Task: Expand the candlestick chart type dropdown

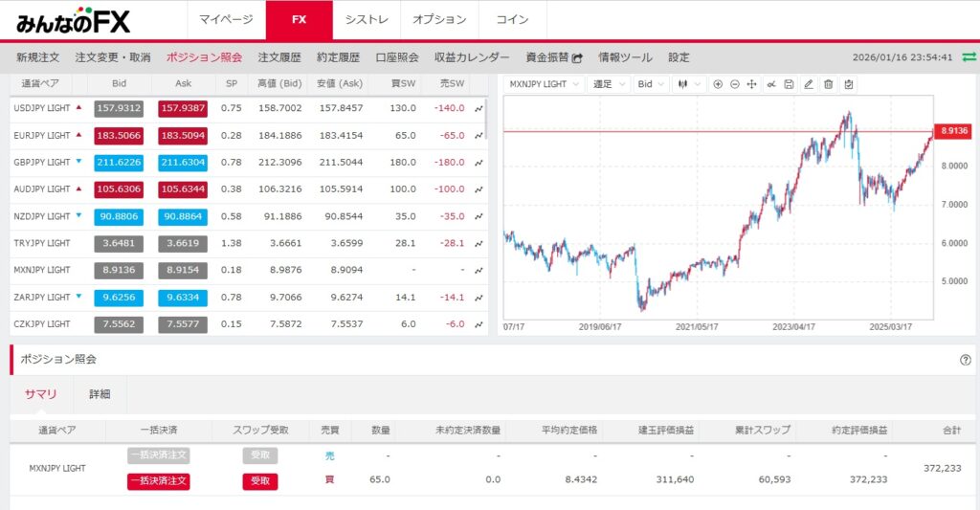Action: coord(689,84)
